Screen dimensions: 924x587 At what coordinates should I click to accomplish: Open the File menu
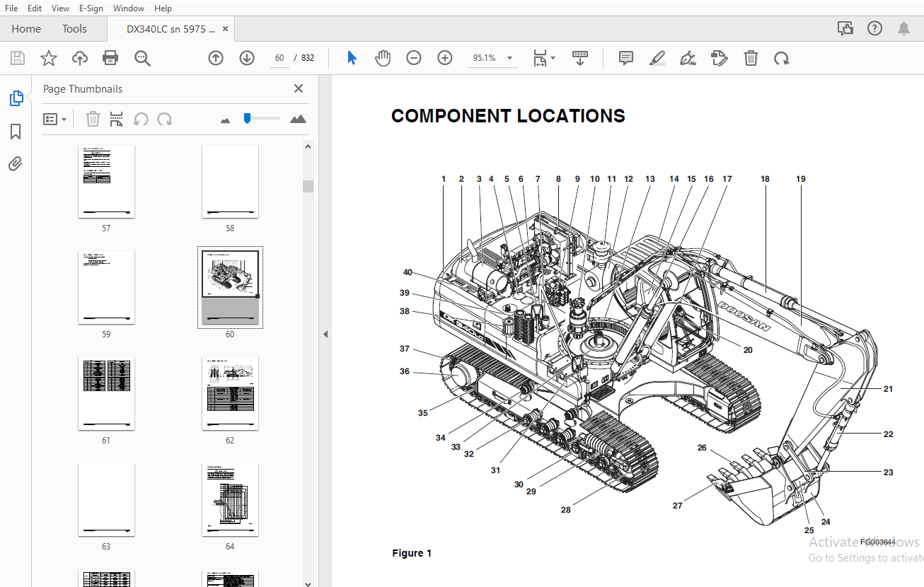11,8
